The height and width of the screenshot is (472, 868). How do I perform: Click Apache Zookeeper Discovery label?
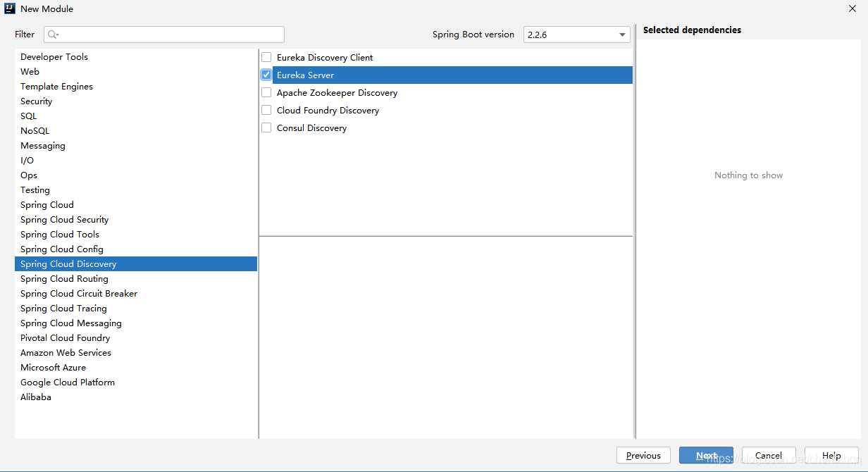click(x=337, y=93)
